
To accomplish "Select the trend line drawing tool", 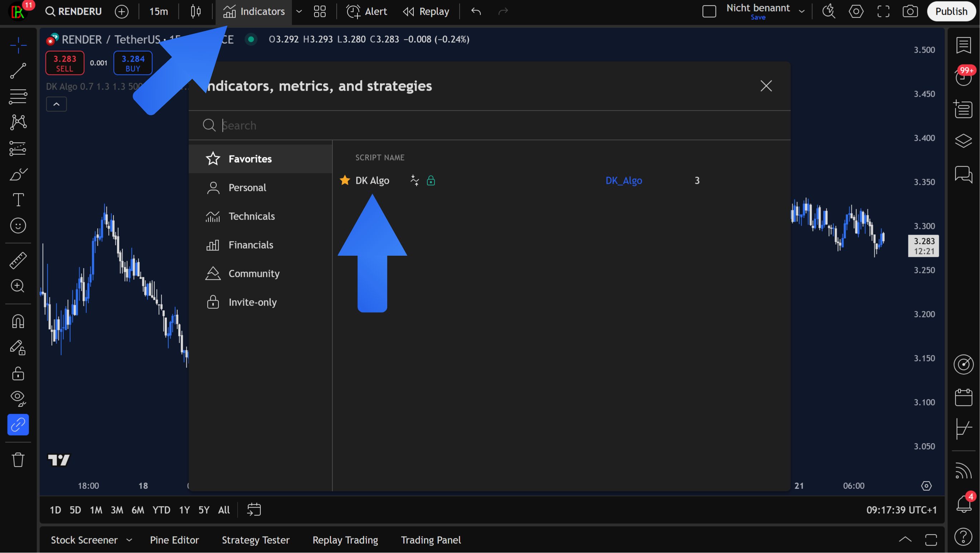I will (x=18, y=71).
